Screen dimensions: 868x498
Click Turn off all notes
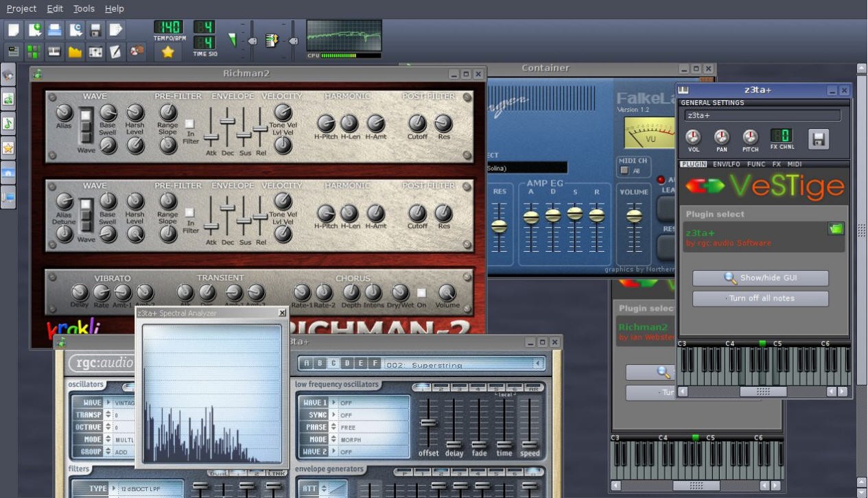point(760,298)
